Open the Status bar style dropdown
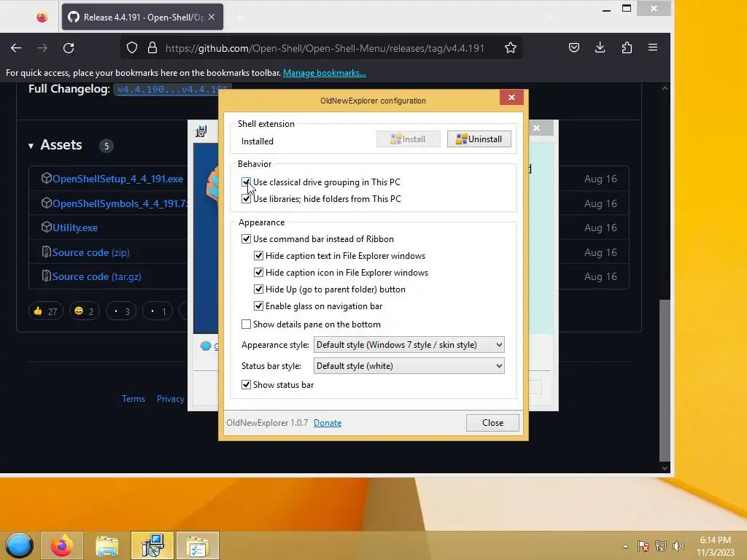The height and width of the screenshot is (560, 747). tap(409, 366)
